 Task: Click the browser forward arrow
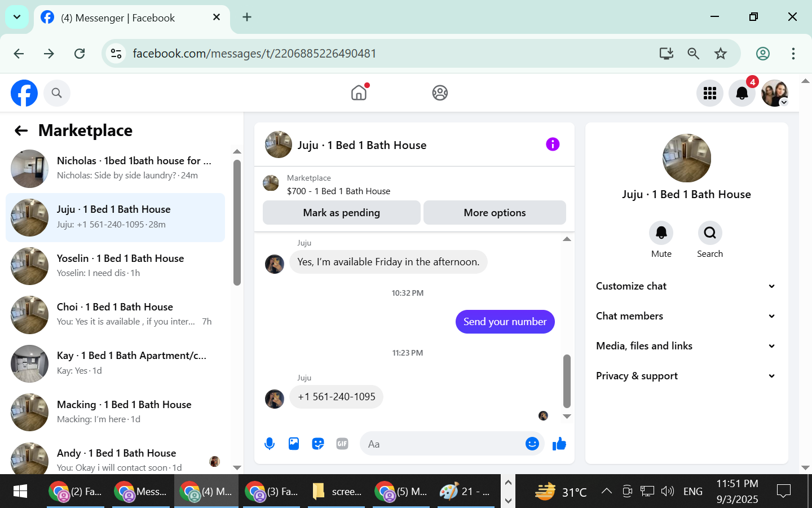(49, 54)
